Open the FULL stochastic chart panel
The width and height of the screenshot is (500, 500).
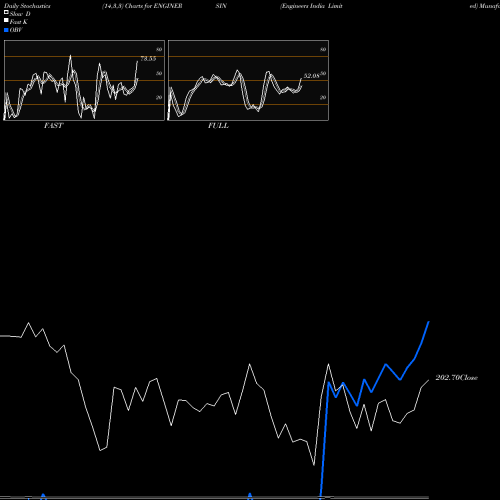pyautogui.click(x=248, y=80)
